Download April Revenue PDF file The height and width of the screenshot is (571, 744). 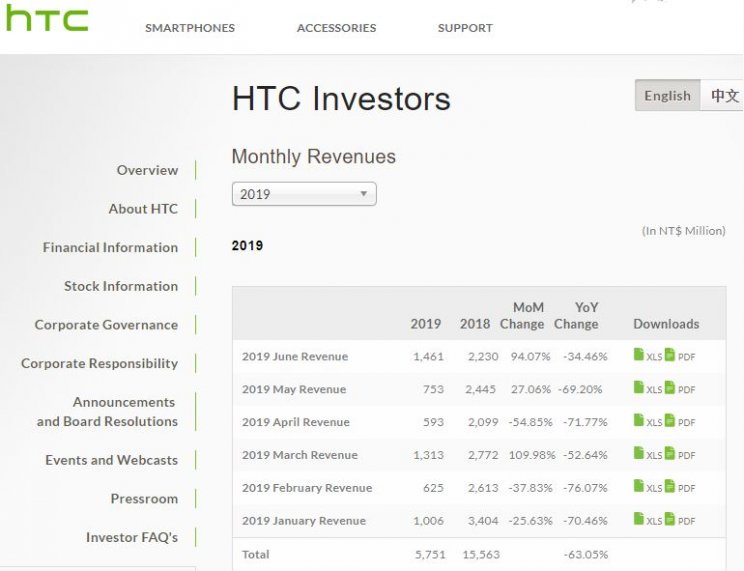[x=679, y=421]
